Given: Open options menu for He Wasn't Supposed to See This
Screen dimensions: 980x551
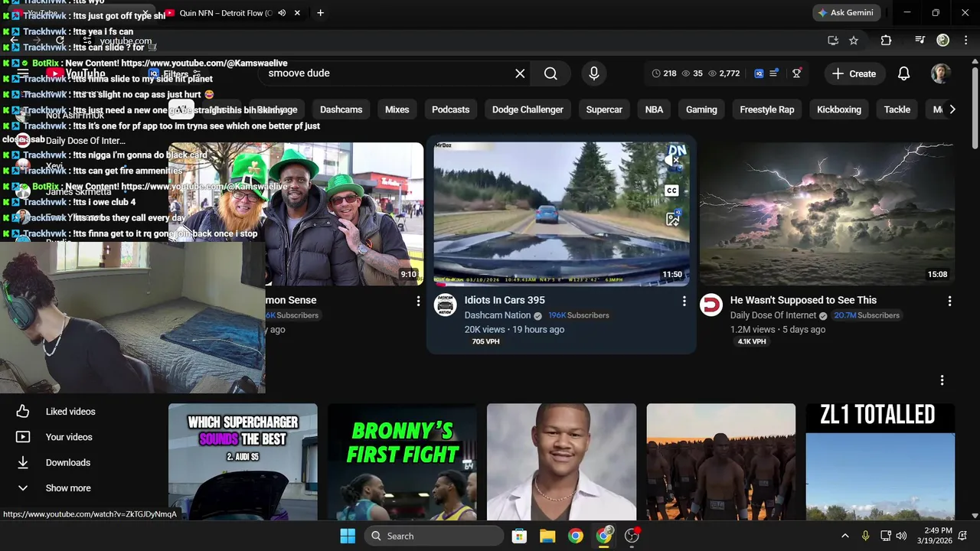Looking at the screenshot, I should pos(949,302).
